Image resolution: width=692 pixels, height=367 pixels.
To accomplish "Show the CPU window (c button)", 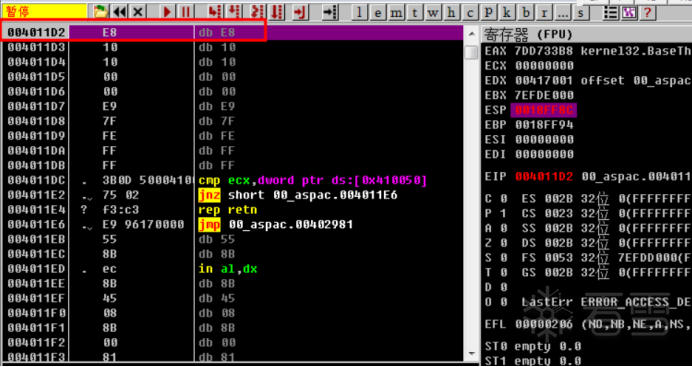I will coord(470,12).
